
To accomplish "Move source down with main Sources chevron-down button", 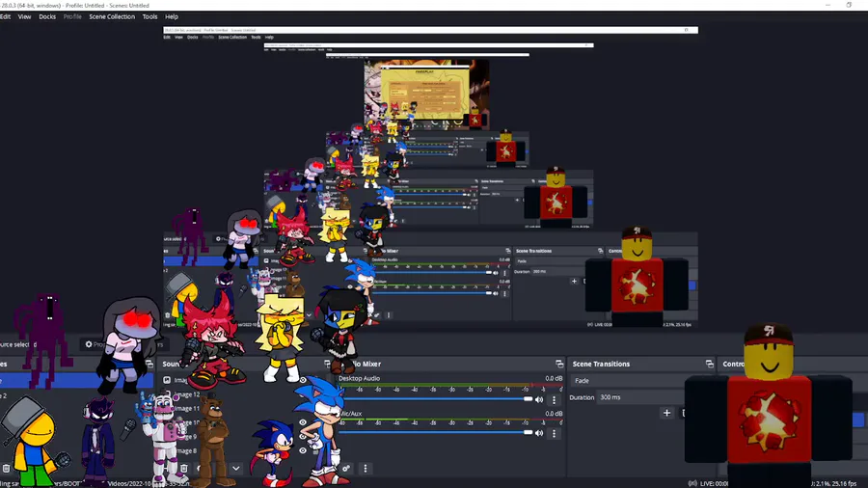I will coord(236,468).
